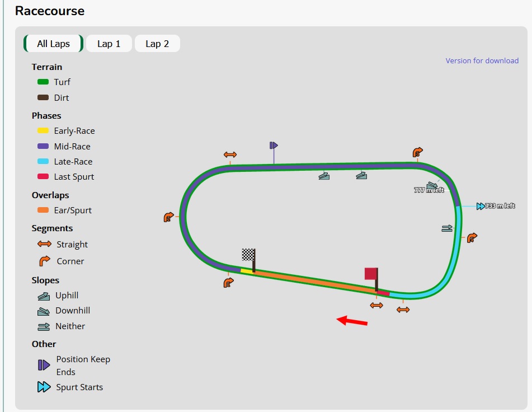The width and height of the screenshot is (532, 412).
Task: Click the corner marker at right side of track
Action: (472, 237)
